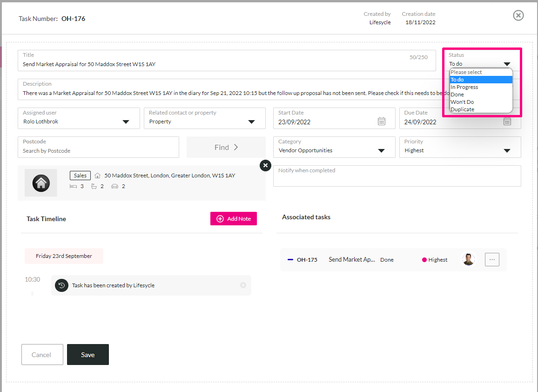
Task: Open the Due Date calendar icon
Action: [507, 122]
